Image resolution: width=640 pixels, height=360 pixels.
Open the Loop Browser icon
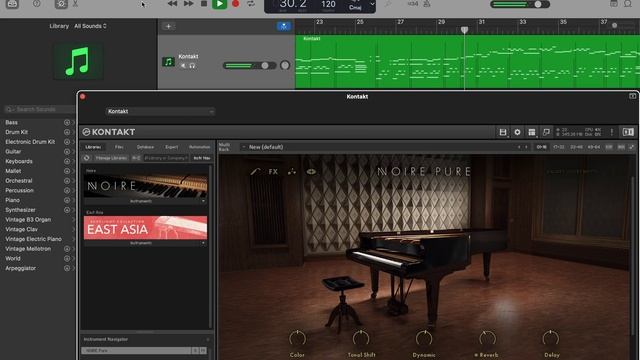click(628, 4)
